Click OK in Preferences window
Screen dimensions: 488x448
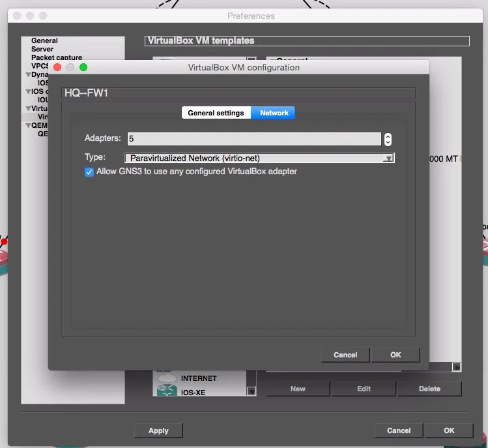click(449, 430)
